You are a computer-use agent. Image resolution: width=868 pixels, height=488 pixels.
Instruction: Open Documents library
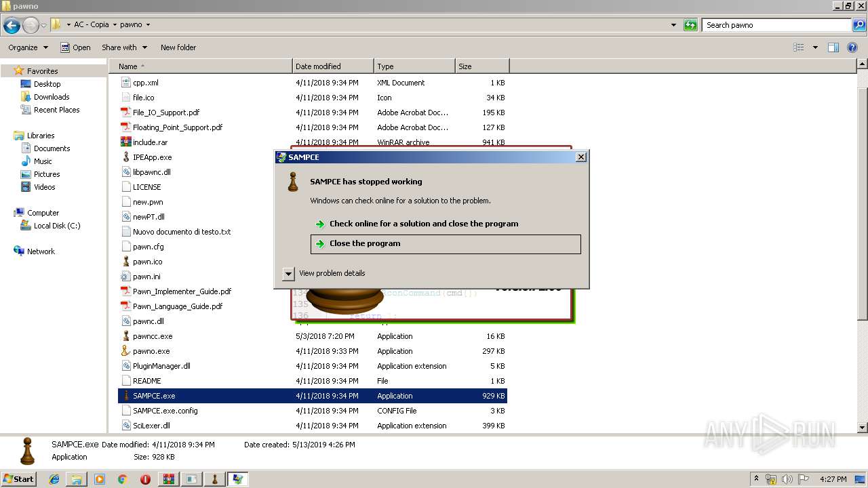tap(52, 148)
